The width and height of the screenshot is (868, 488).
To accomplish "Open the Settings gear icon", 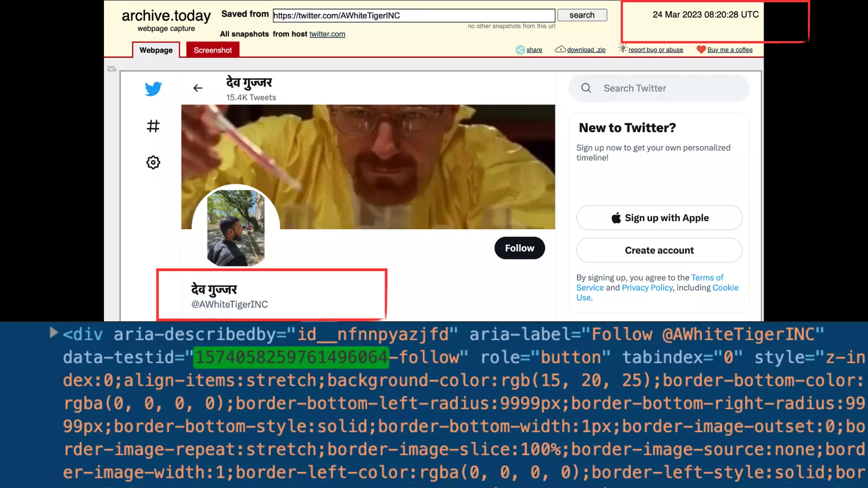I will [x=153, y=162].
